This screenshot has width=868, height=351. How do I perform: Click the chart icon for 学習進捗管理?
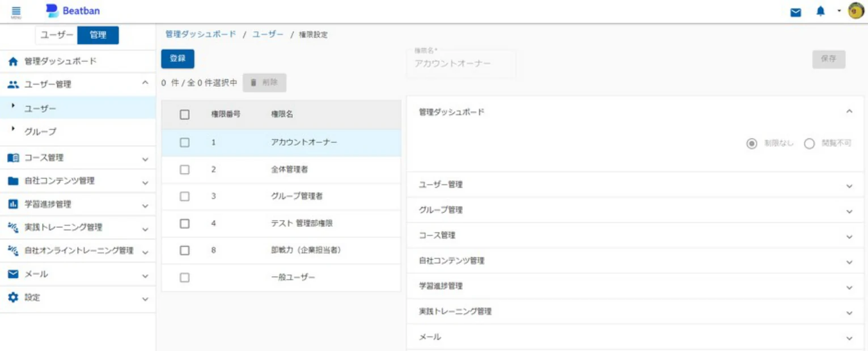[x=14, y=204]
